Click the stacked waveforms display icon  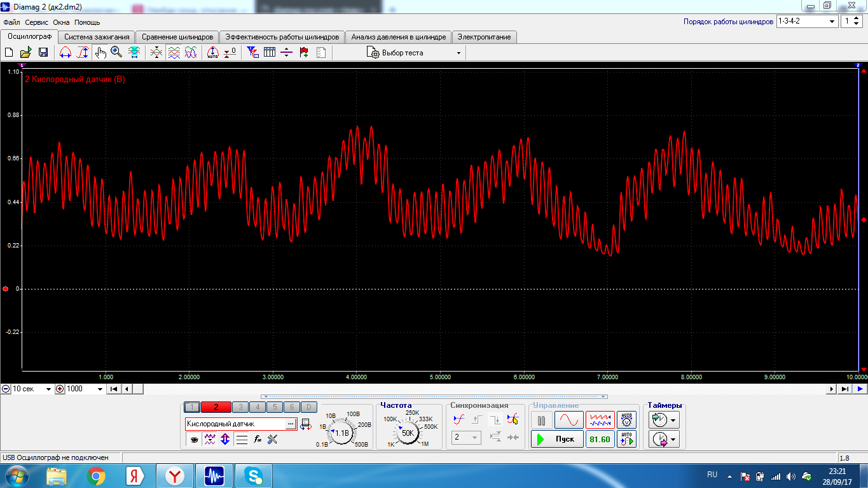coord(174,53)
